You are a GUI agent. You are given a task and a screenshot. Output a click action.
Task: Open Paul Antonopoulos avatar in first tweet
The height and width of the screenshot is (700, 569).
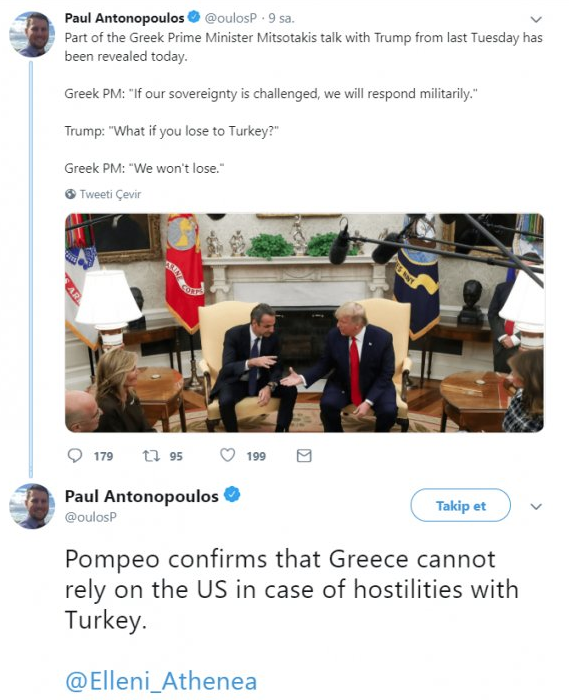tap(32, 34)
